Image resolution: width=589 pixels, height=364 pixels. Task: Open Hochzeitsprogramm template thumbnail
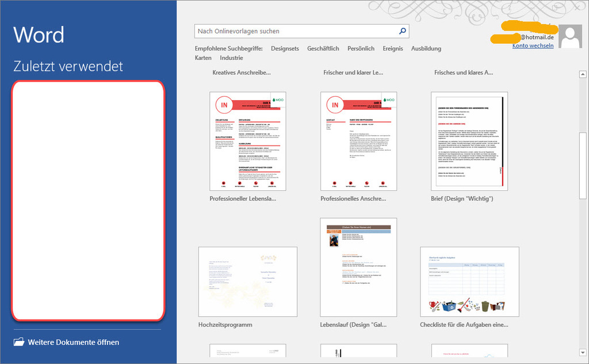tap(248, 282)
